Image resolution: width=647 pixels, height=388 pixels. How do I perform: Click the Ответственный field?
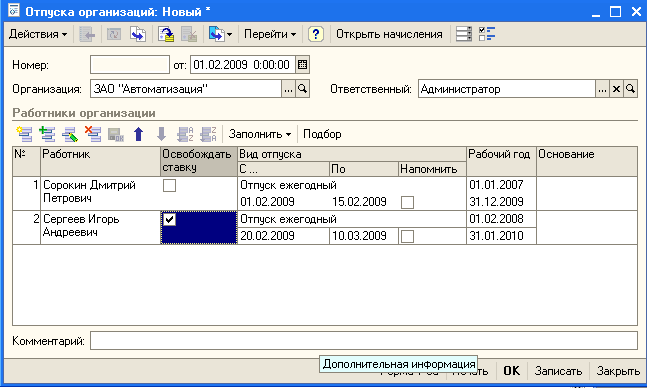[506, 89]
